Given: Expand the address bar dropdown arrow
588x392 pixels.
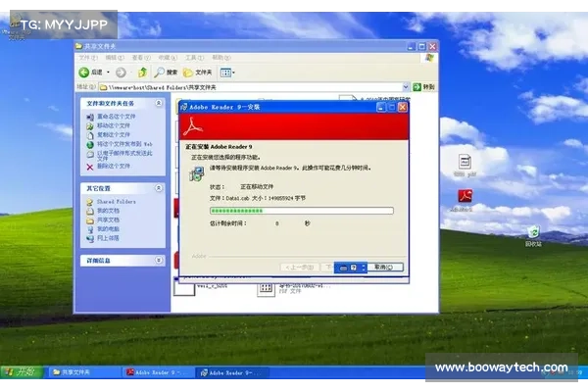Looking at the screenshot, I should [x=406, y=87].
